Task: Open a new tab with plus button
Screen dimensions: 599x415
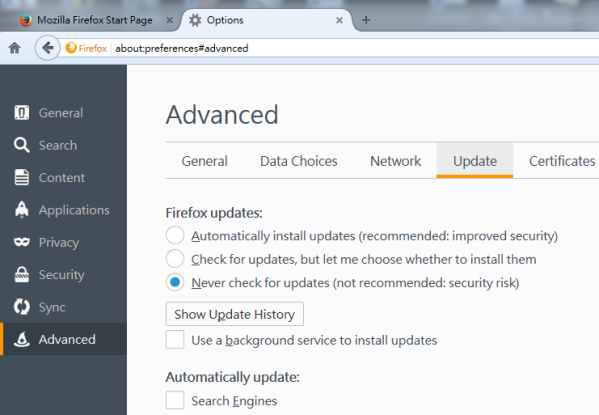Action: pyautogui.click(x=366, y=20)
